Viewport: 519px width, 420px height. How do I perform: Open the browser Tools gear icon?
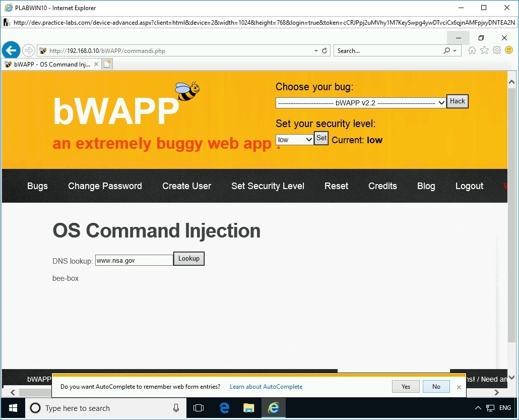497,50
